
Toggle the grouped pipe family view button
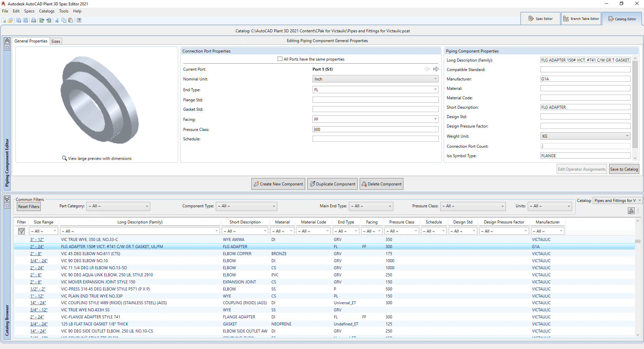click(631, 211)
